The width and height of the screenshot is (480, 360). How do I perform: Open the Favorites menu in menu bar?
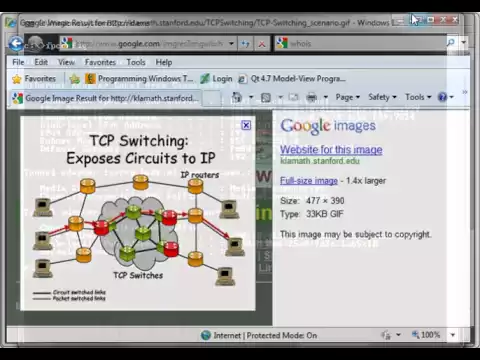click(x=100, y=62)
